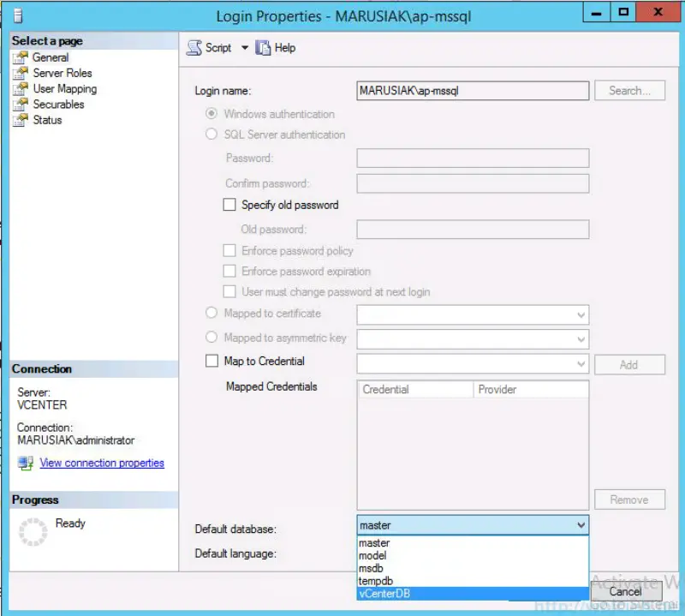This screenshot has width=685, height=616.
Task: Check the Map to Credential option
Action: point(210,361)
